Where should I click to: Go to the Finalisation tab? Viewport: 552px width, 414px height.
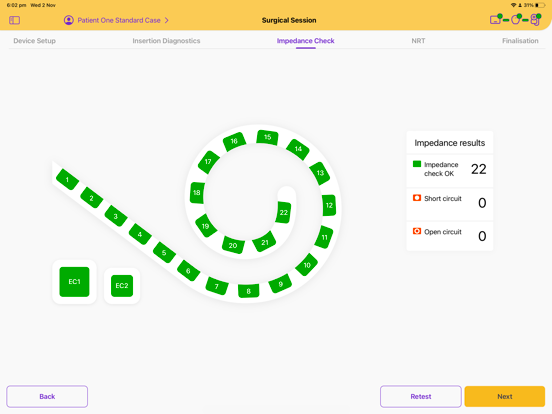(x=520, y=40)
